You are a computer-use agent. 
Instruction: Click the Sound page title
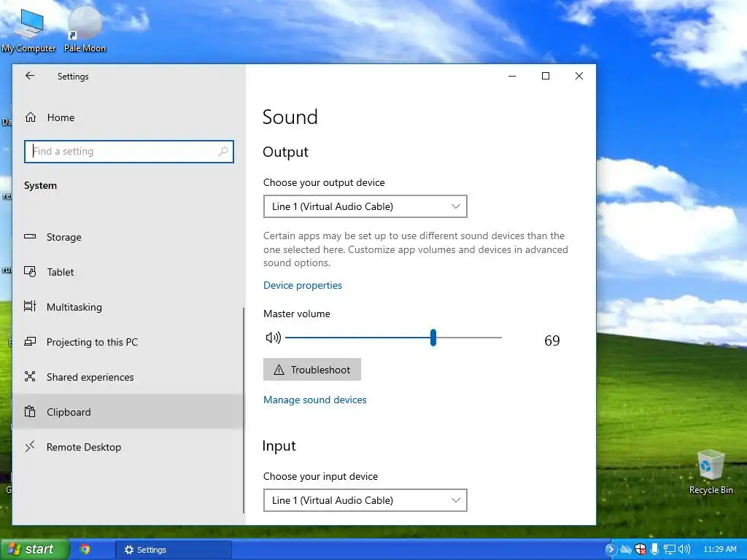[x=290, y=117]
